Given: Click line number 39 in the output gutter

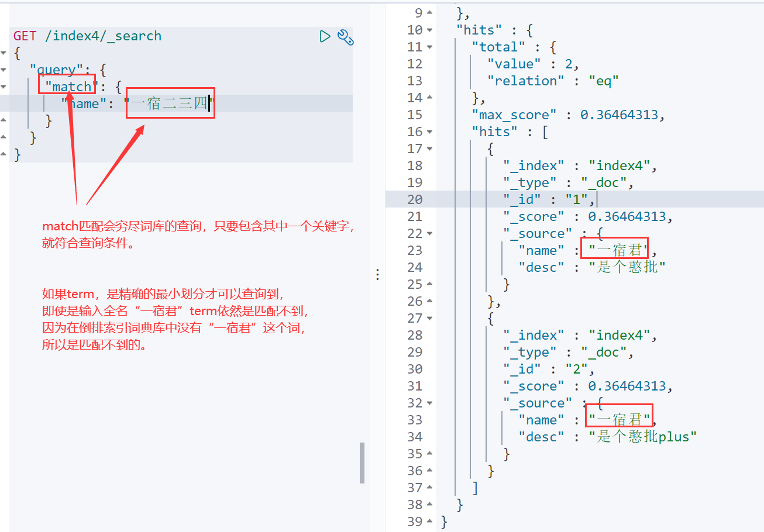Looking at the screenshot, I should 415,521.
